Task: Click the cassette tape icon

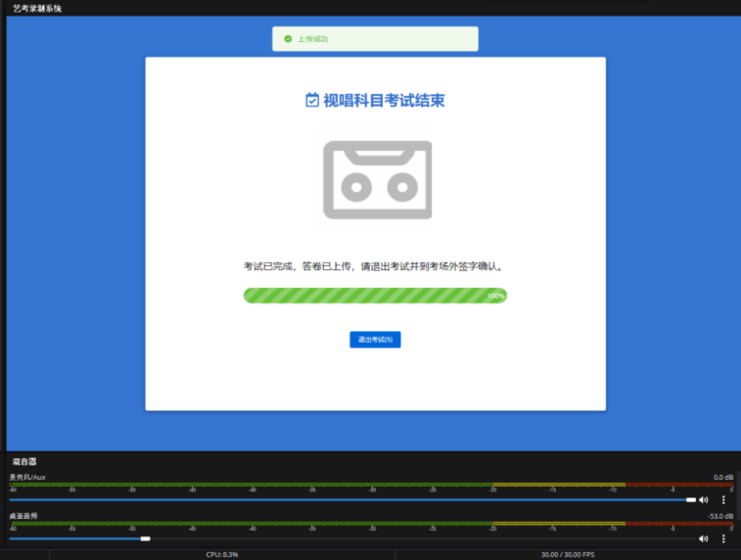Action: (377, 180)
